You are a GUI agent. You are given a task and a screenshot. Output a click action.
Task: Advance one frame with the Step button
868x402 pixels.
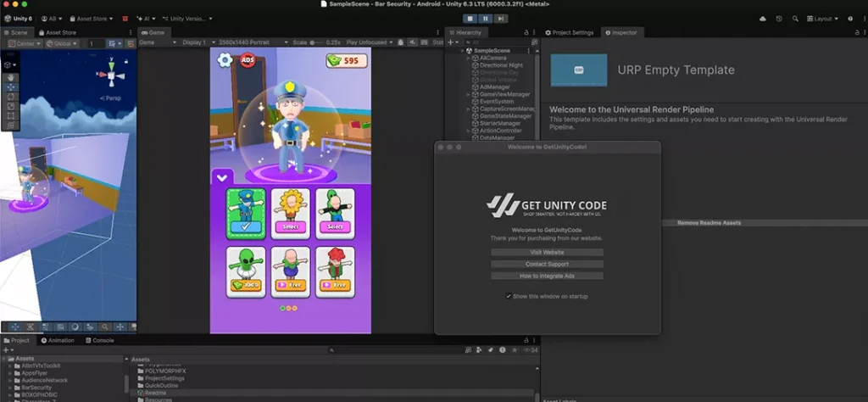coord(500,19)
